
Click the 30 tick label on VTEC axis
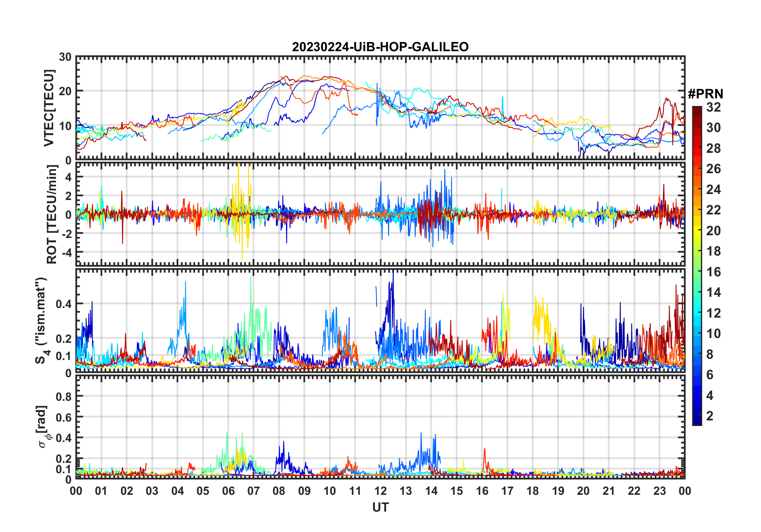pyautogui.click(x=65, y=57)
